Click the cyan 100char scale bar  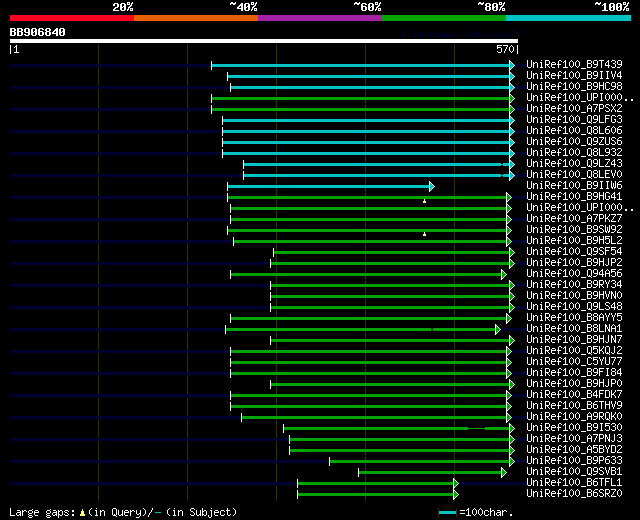(x=447, y=513)
